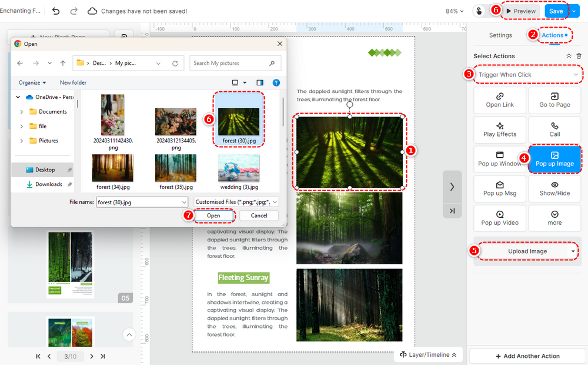
Task: Open Trigger When Click dropdown
Action: (x=528, y=75)
